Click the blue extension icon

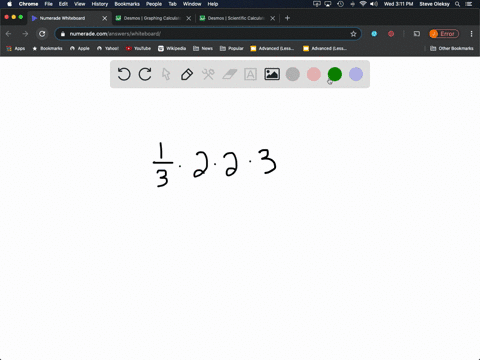(x=374, y=34)
